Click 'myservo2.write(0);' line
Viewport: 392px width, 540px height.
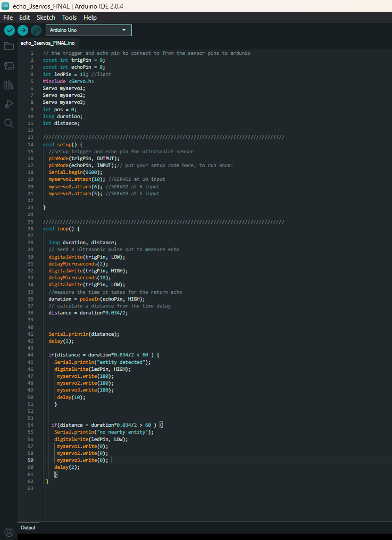pos(82,453)
